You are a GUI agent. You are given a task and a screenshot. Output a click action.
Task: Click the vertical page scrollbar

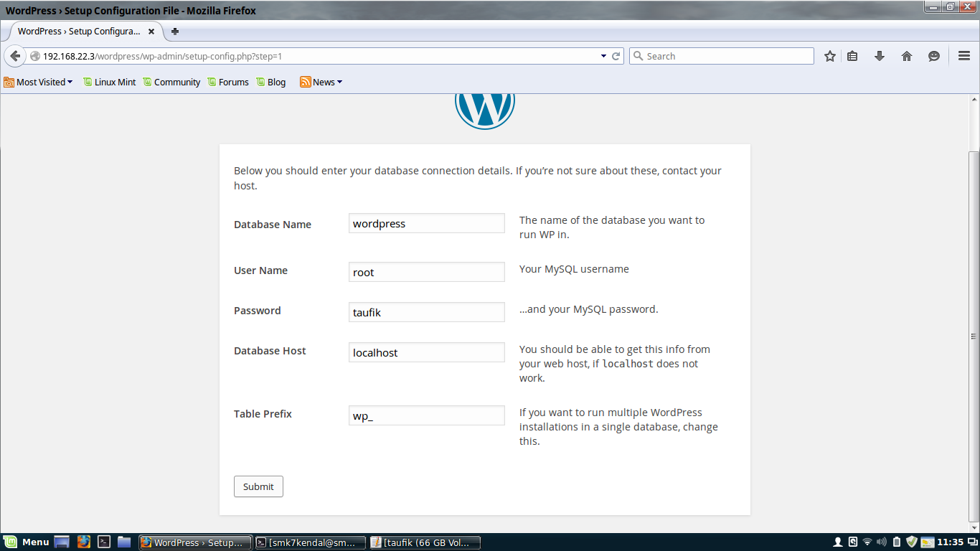tap(974, 336)
